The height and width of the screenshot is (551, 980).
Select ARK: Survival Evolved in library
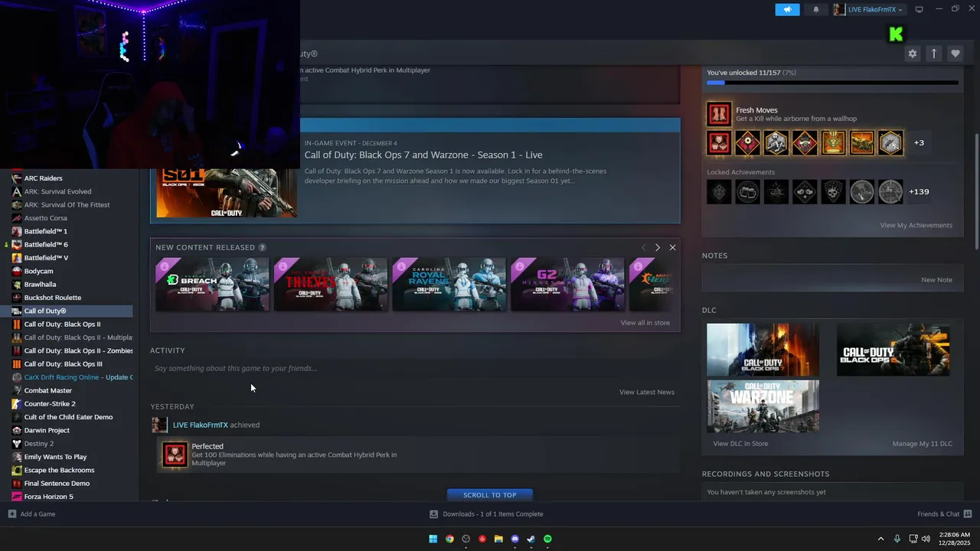(x=57, y=191)
